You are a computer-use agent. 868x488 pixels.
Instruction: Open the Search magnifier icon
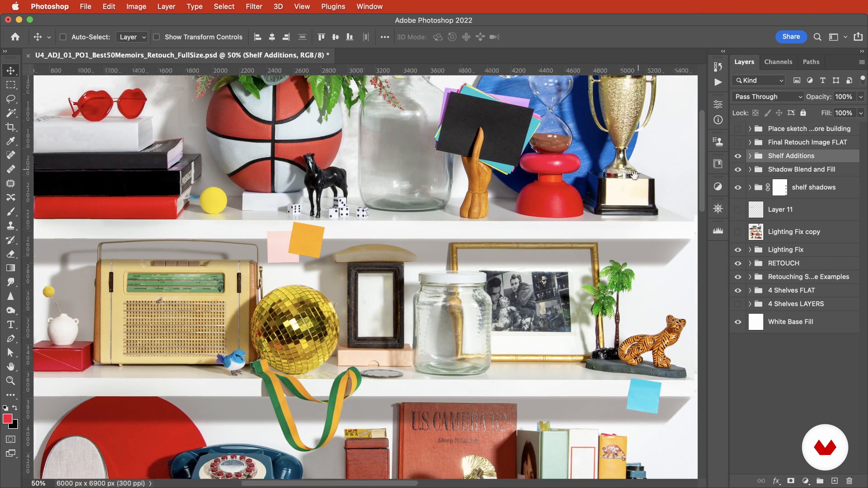click(x=817, y=37)
